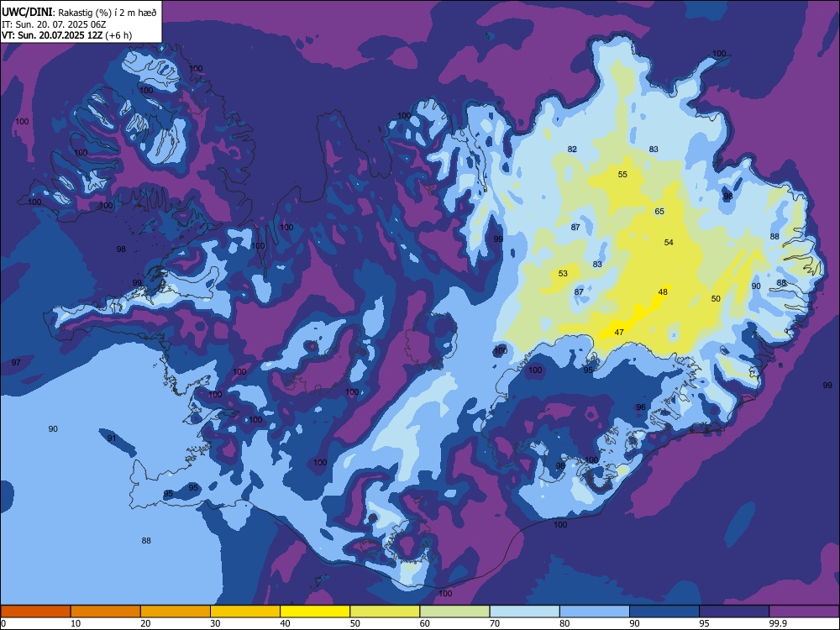The width and height of the screenshot is (840, 630).
Task: Click the '96' humidity value on the map
Action: point(641,407)
